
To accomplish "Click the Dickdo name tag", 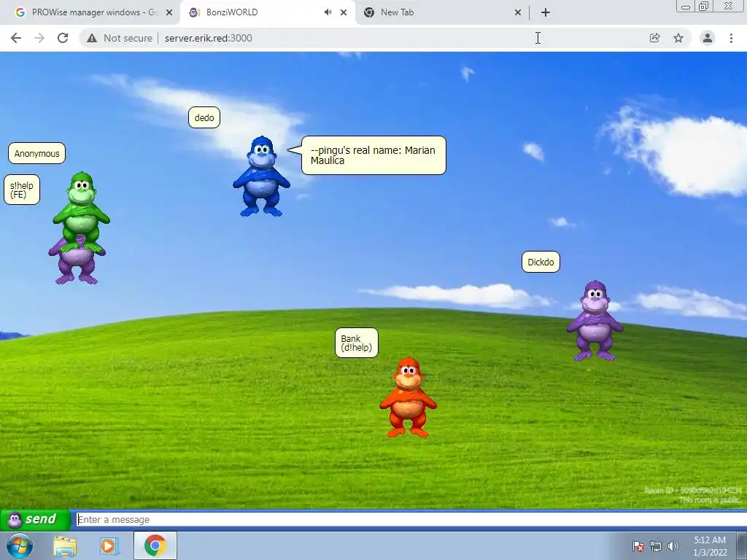I will pyautogui.click(x=541, y=262).
